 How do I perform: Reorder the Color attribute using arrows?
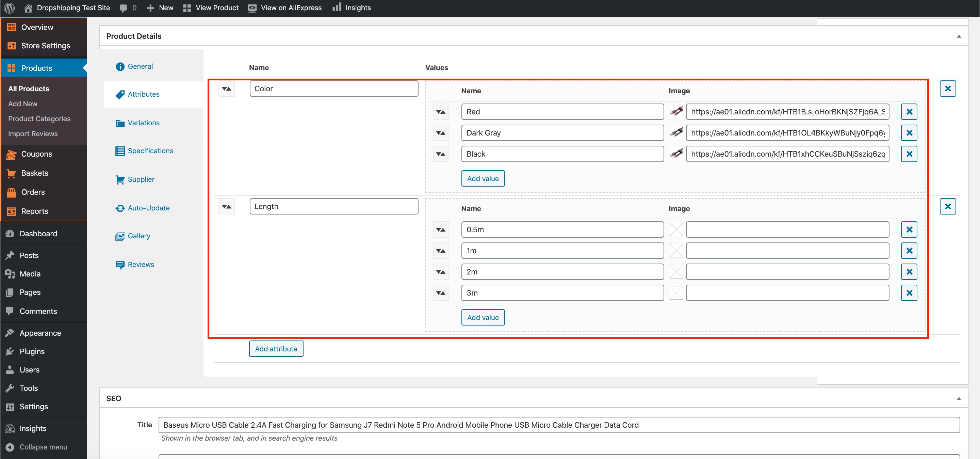pyautogui.click(x=226, y=89)
